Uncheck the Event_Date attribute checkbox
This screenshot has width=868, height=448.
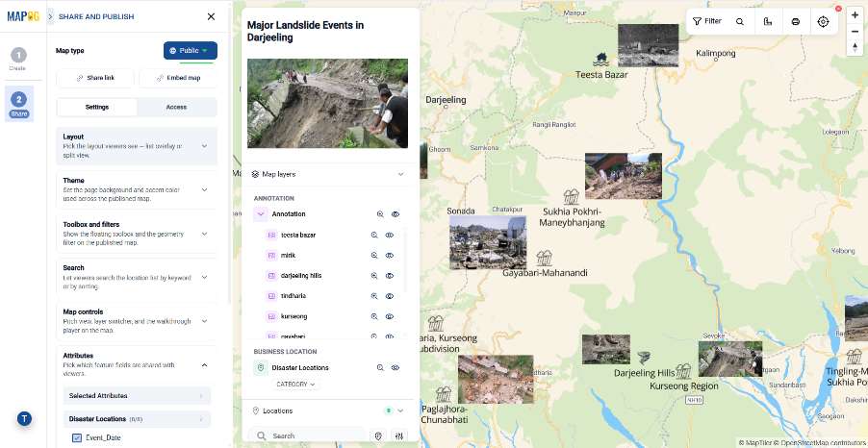pyautogui.click(x=77, y=437)
